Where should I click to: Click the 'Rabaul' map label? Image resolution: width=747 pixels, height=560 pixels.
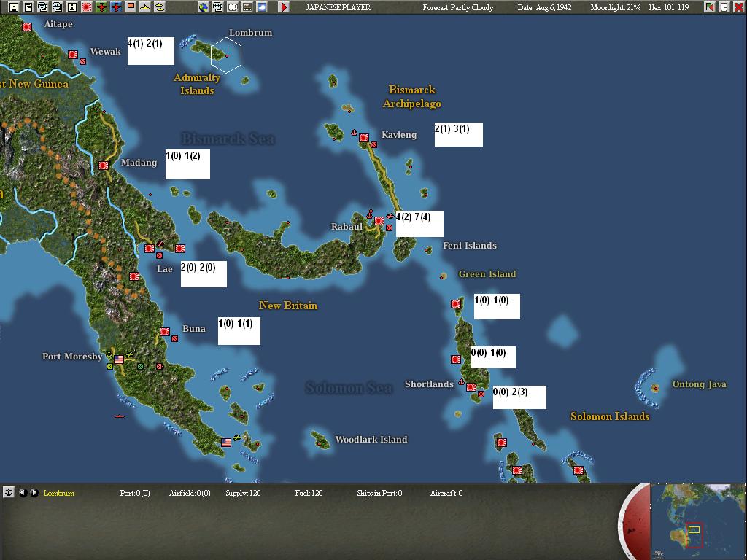(x=347, y=227)
